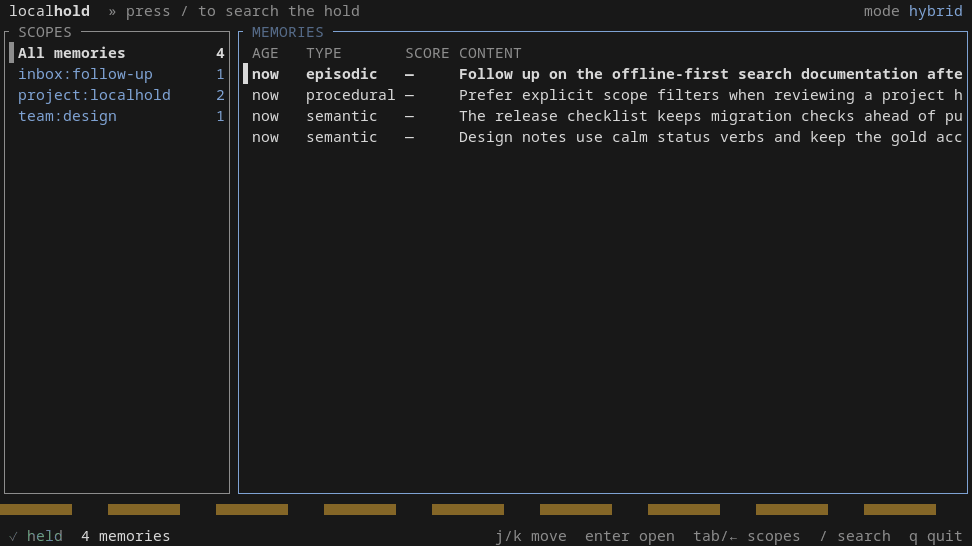This screenshot has width=972, height=546.
Task: Click the MEMORIES panel title
Action: (x=288, y=32)
